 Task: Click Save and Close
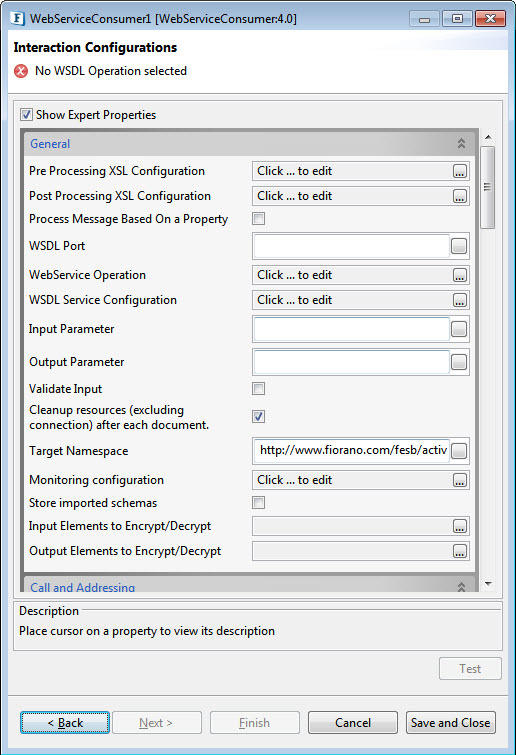coord(451,723)
